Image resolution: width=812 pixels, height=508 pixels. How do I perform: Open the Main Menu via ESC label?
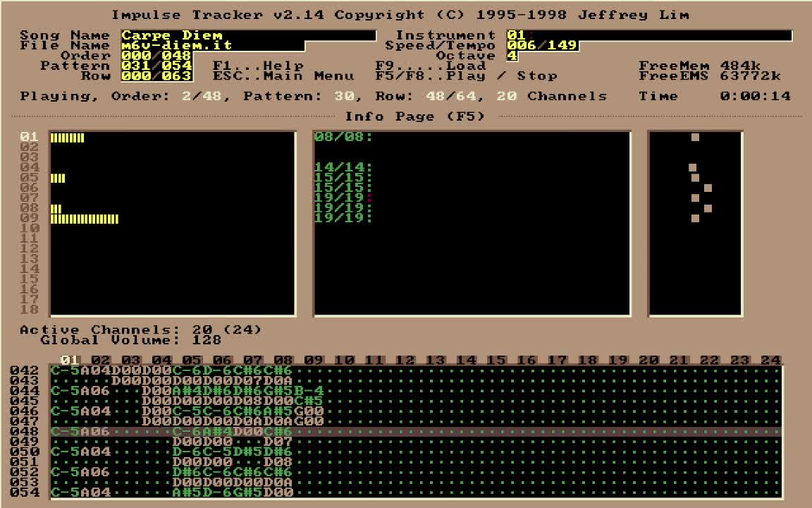click(283, 76)
